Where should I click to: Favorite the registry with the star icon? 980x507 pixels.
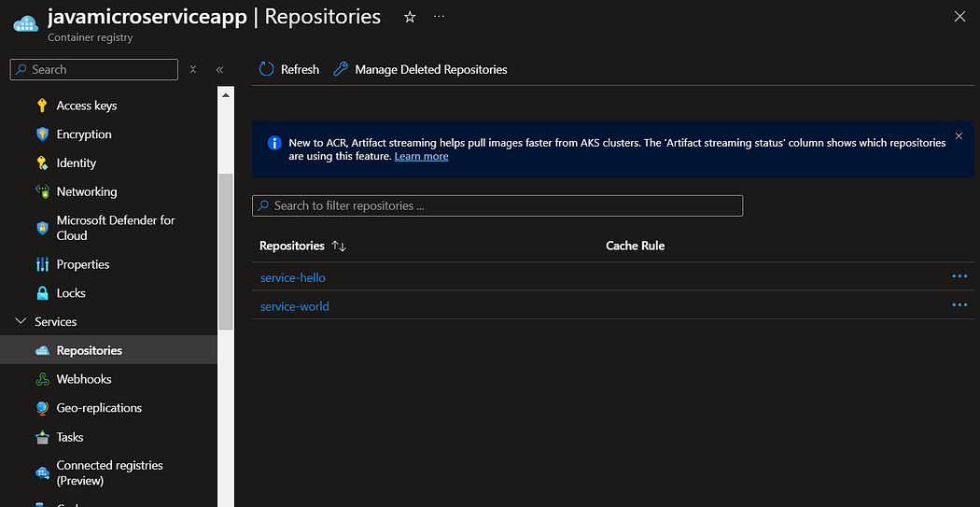click(410, 18)
